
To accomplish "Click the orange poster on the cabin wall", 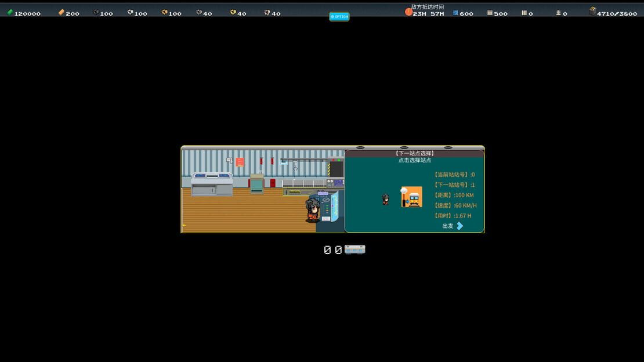I will coord(240,162).
